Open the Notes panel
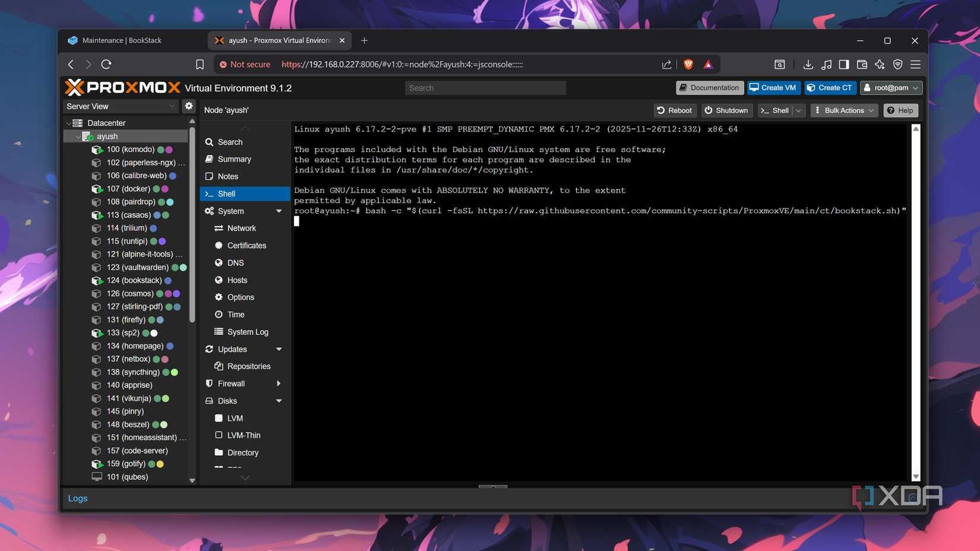This screenshot has height=551, width=980. click(x=227, y=176)
